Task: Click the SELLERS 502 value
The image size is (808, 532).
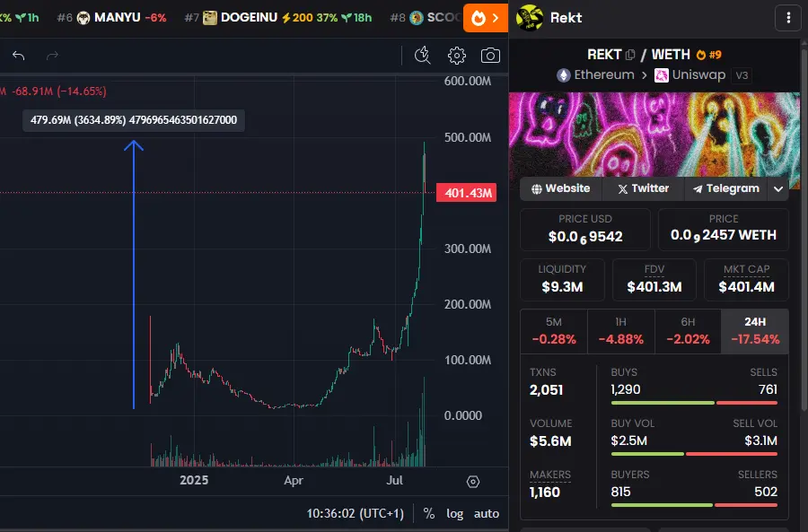Action: click(x=766, y=493)
